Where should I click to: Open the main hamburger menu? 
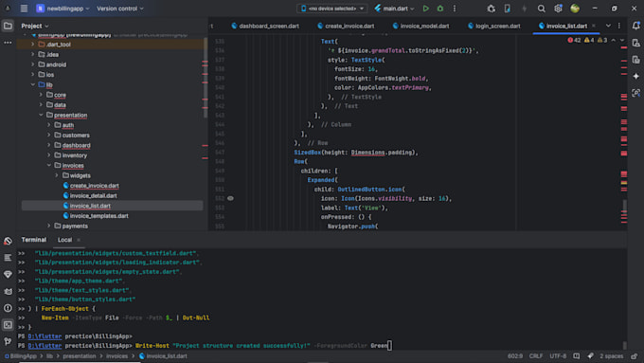(x=24, y=9)
